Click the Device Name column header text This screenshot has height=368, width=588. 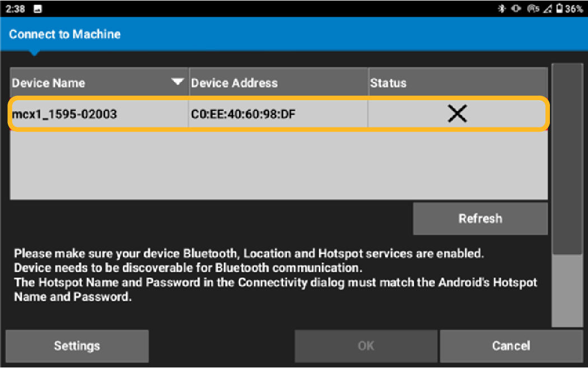pyautogui.click(x=49, y=83)
